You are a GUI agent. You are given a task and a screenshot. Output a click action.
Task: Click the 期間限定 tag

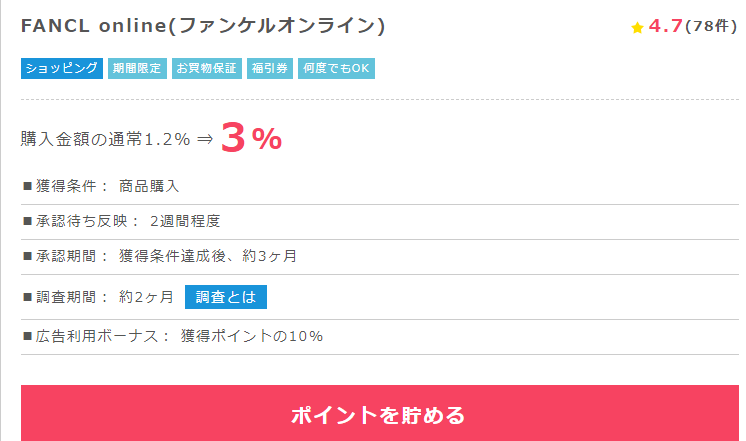137,69
